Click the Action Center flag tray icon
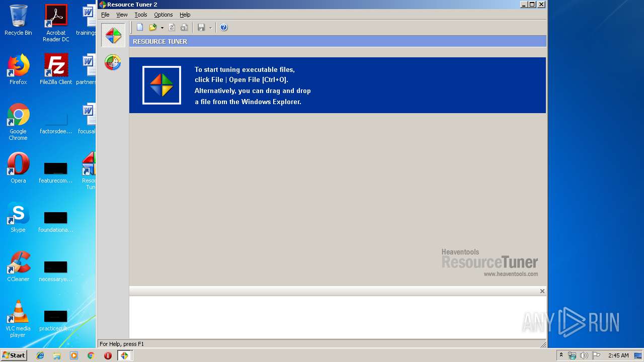This screenshot has width=644, height=362. 596,355
